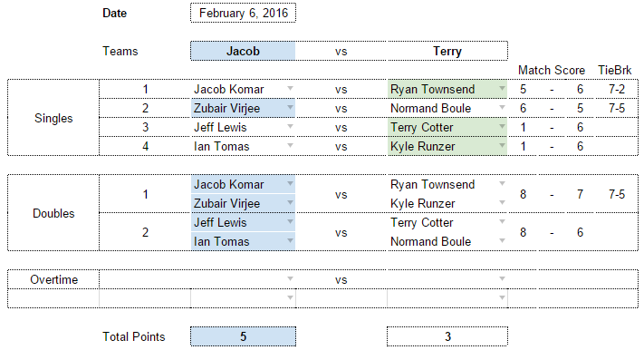The height and width of the screenshot is (350, 644).
Task: Open the Overtime right player dropdown arrow
Action: tap(502, 278)
